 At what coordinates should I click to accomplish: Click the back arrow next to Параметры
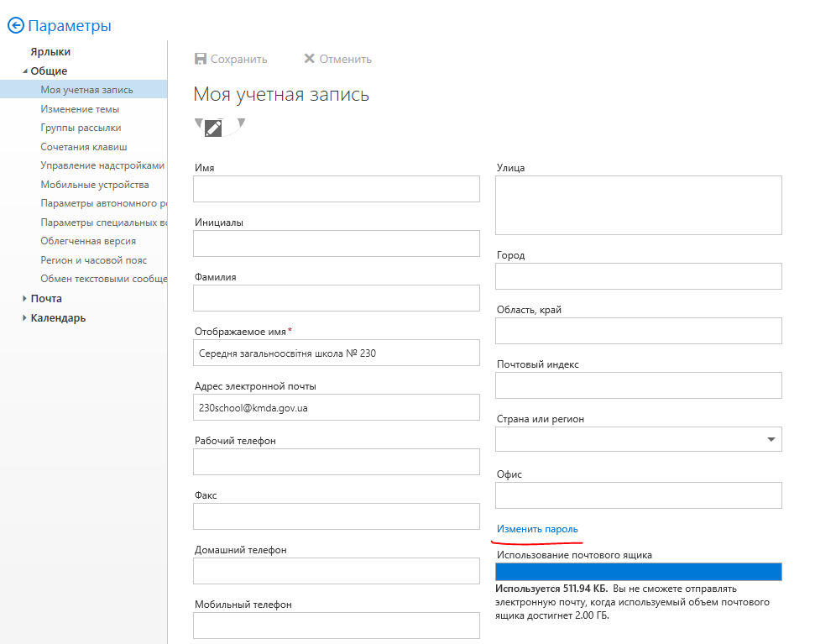point(15,26)
